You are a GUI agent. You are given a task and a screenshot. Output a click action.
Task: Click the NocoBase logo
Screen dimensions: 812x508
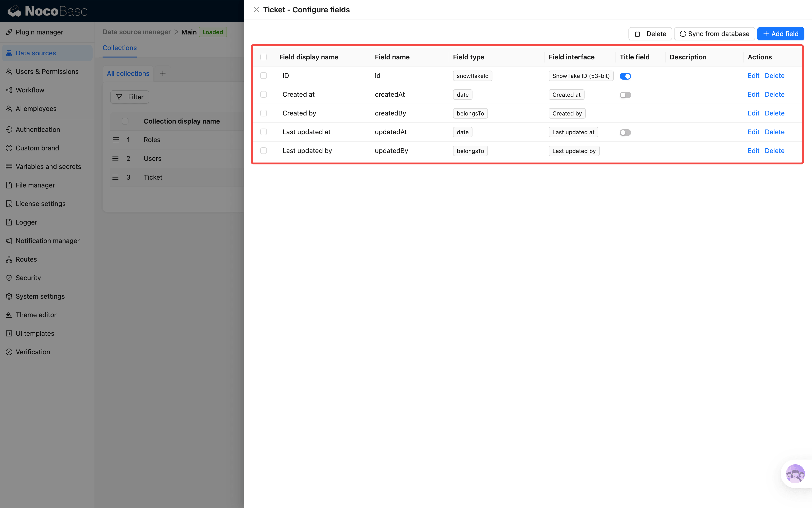(x=47, y=11)
